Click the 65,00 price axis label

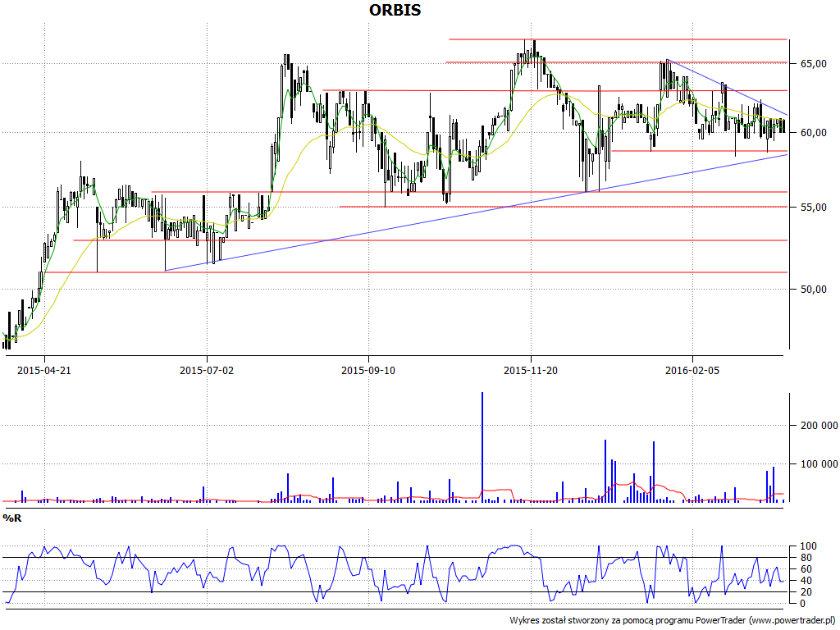coord(813,64)
